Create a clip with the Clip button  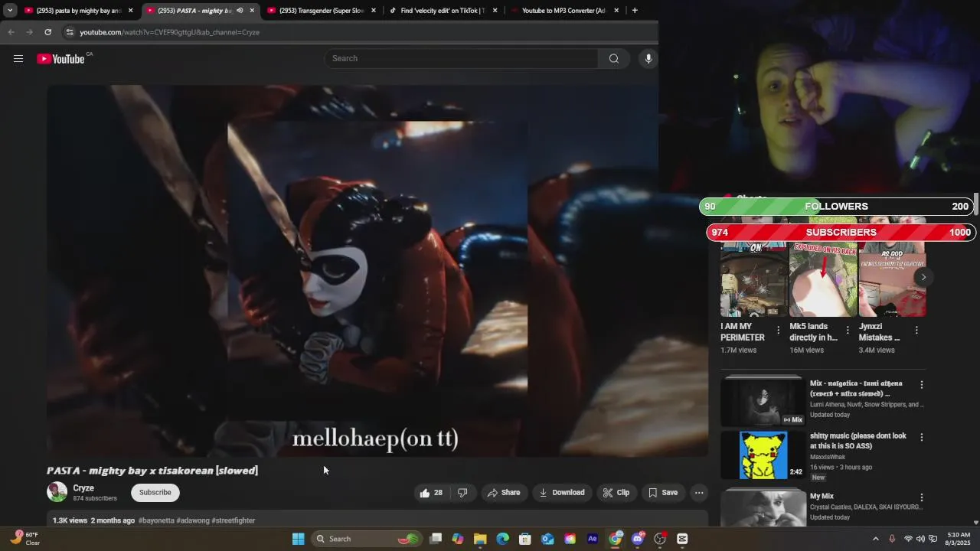coord(616,493)
